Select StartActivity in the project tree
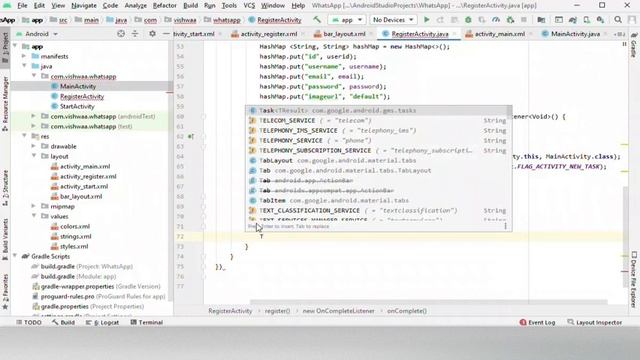Viewport: 640px width, 360px height. click(77, 106)
